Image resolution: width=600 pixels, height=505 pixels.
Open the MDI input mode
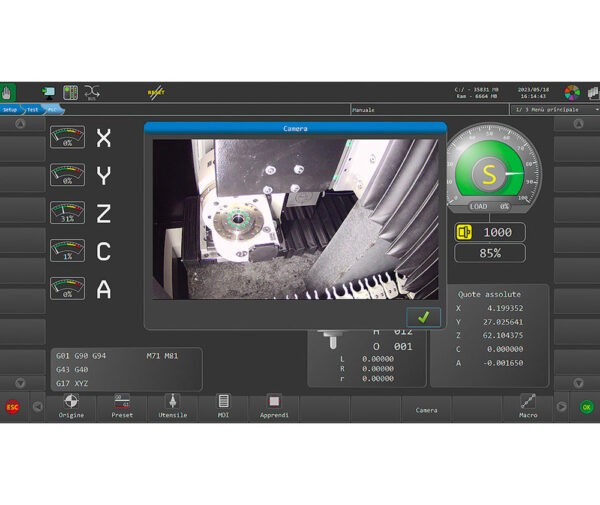223,405
